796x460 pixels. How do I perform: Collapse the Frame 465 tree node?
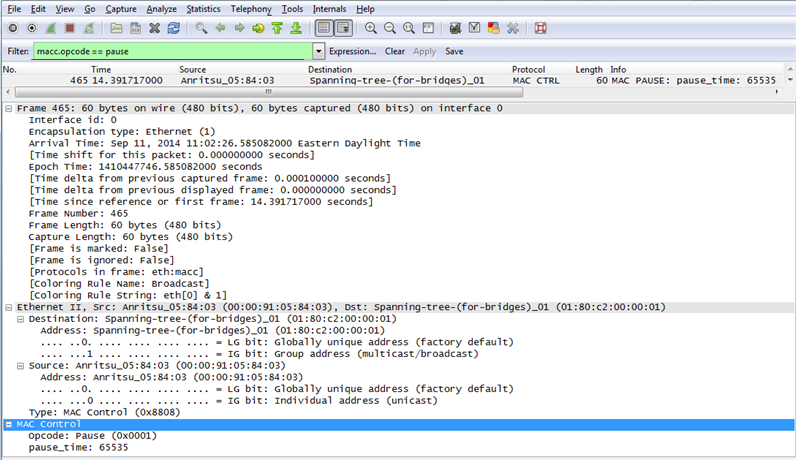10,108
